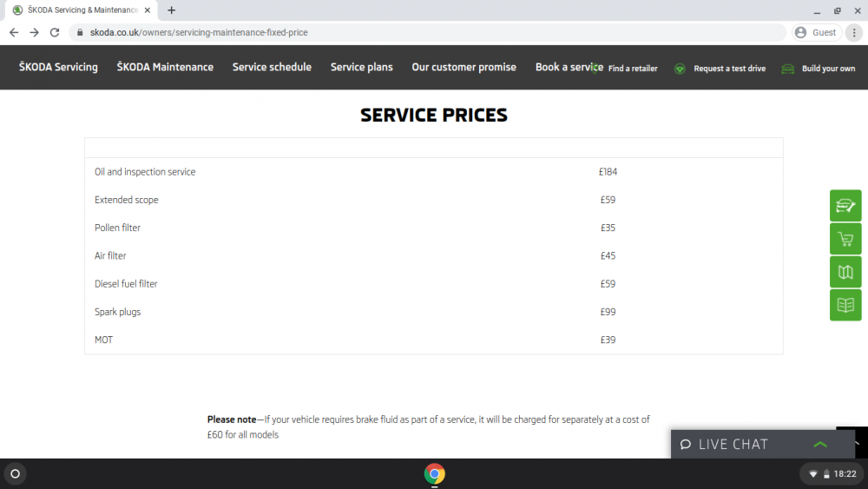Click the battery status icon
The image size is (868, 489).
826,474
